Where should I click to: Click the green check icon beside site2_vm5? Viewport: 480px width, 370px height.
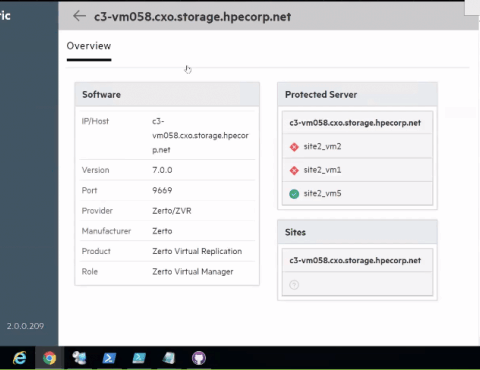click(x=294, y=194)
